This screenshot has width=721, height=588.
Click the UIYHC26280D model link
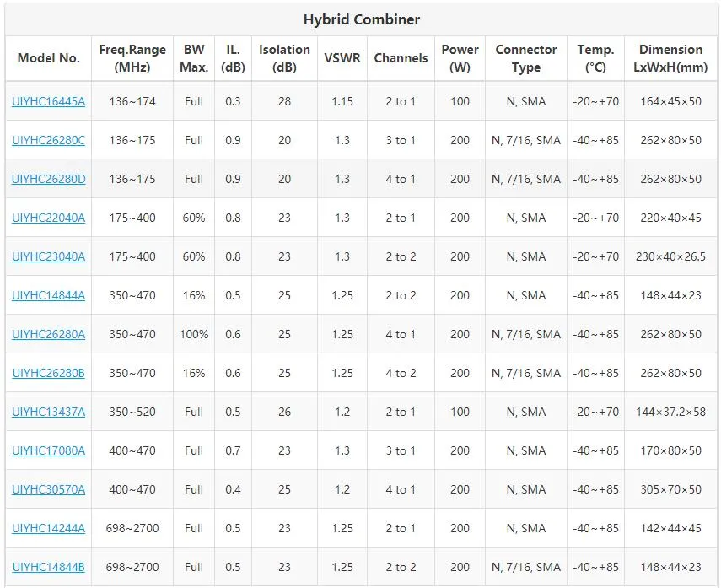(48, 179)
